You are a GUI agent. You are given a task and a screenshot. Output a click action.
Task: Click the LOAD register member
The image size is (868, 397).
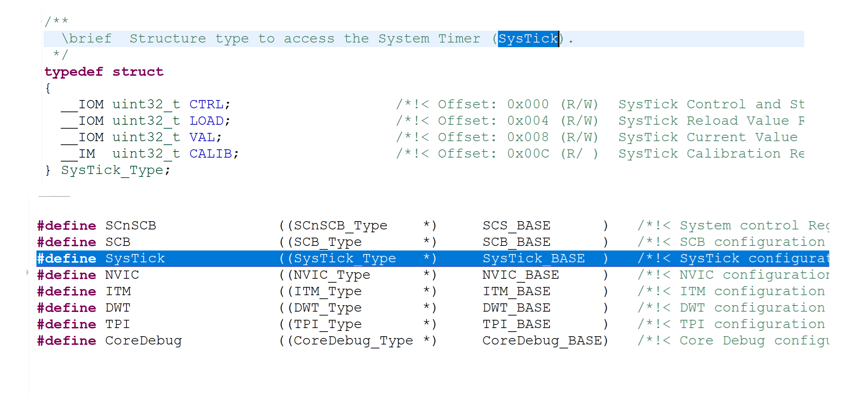(x=208, y=120)
